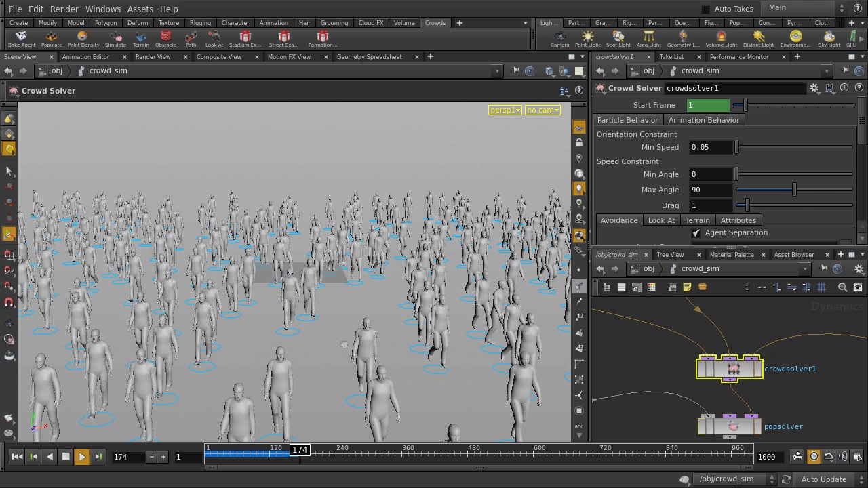Select the Terrain shelf tool
868x488 pixels.
(140, 39)
